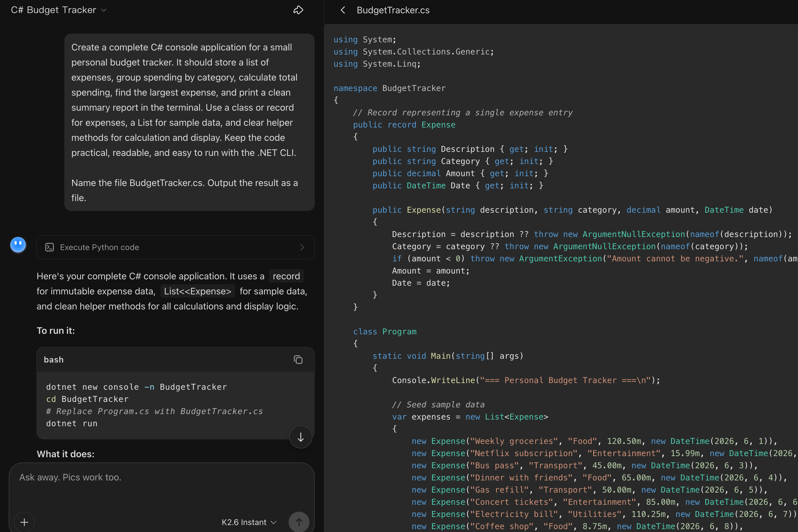Screen dimensions: 798x532
Task: Click the 'Bus pass' expense code line
Action: coord(584,465)
